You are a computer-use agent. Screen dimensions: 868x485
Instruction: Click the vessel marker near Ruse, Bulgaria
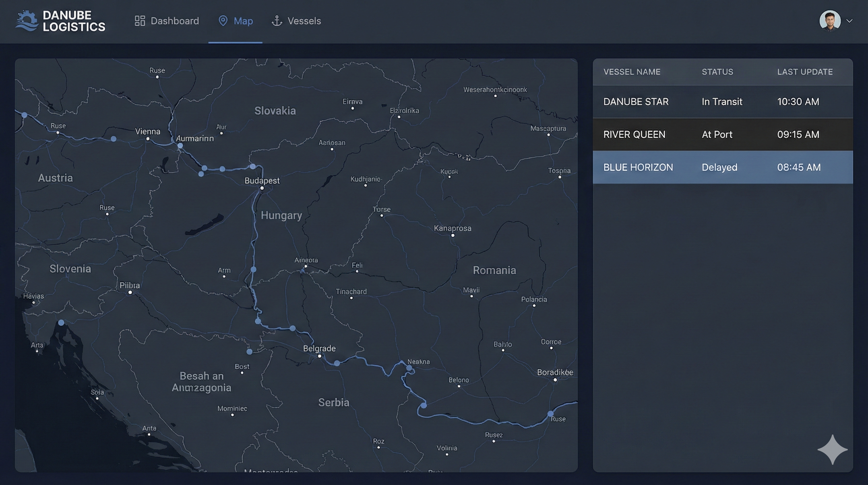pos(550,414)
